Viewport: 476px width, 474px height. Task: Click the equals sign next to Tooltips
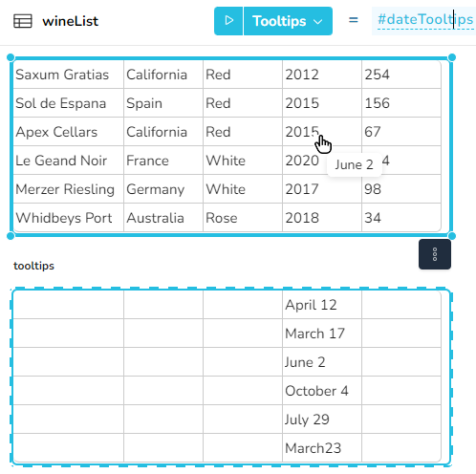pos(353,20)
